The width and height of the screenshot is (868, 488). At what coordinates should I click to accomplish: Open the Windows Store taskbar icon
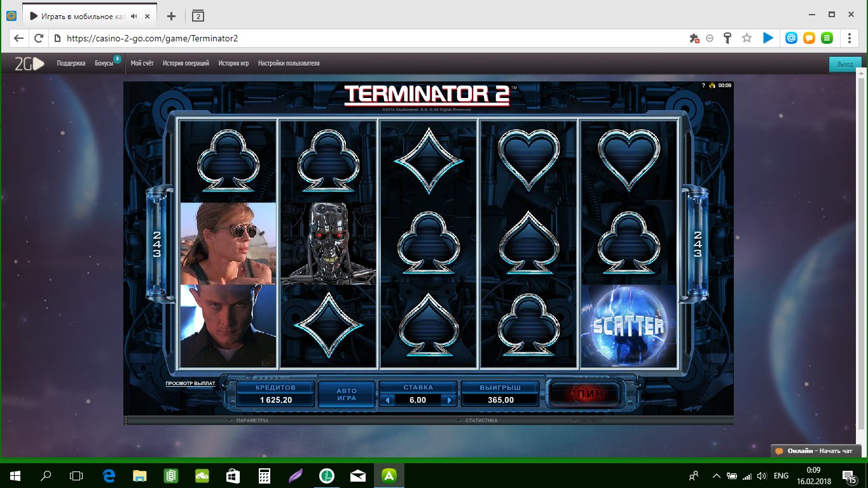click(233, 475)
